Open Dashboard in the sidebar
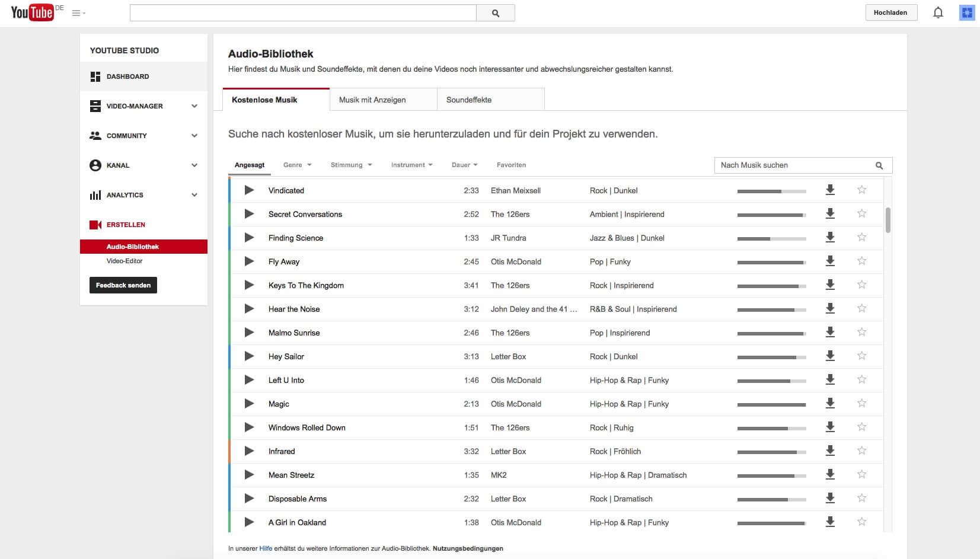 click(x=143, y=76)
